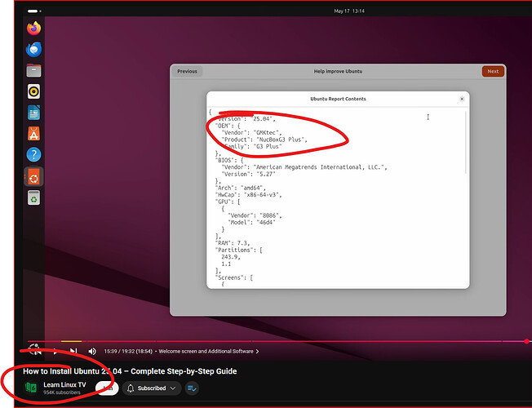
Task: Click the 15:39 / 19:32 time display
Action: [128, 352]
